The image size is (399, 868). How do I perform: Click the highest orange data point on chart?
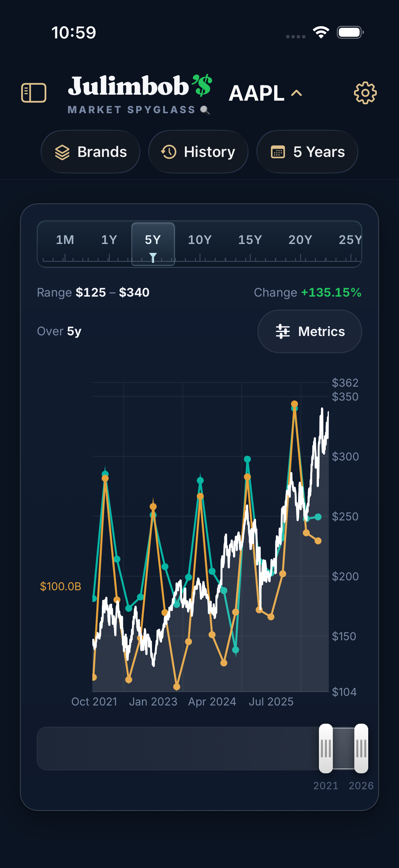click(x=294, y=404)
